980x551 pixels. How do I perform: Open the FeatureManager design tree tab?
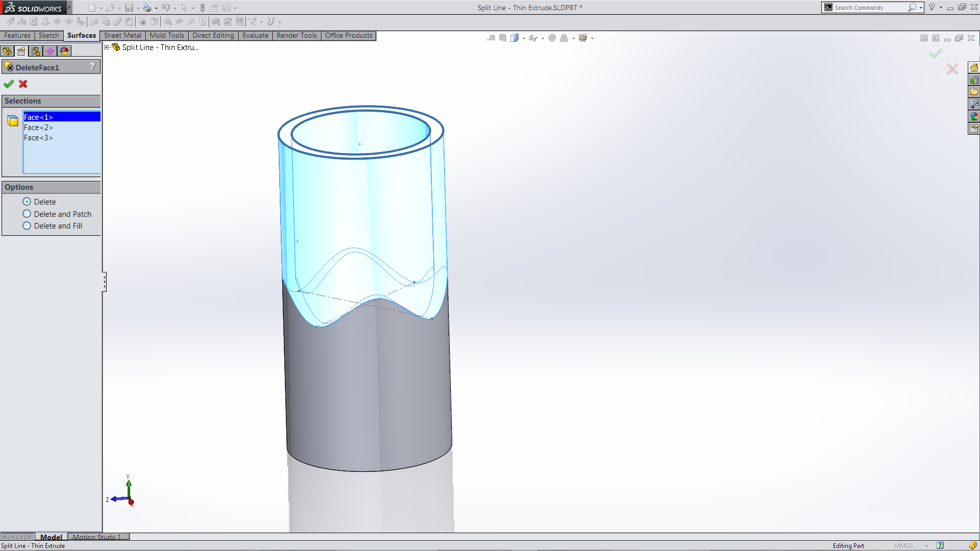[x=7, y=51]
